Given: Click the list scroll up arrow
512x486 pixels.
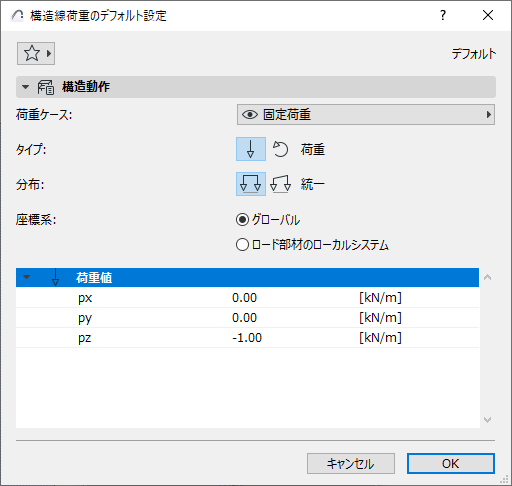Looking at the screenshot, I should point(487,277).
